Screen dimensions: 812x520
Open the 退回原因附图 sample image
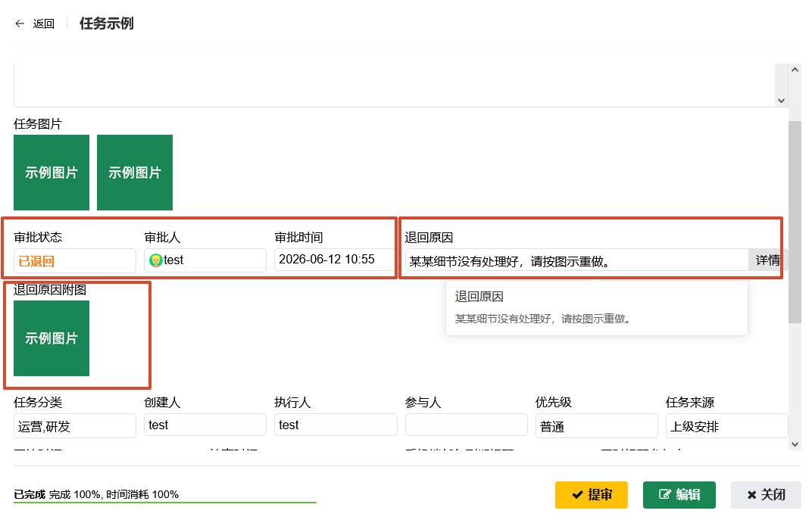pyautogui.click(x=52, y=338)
